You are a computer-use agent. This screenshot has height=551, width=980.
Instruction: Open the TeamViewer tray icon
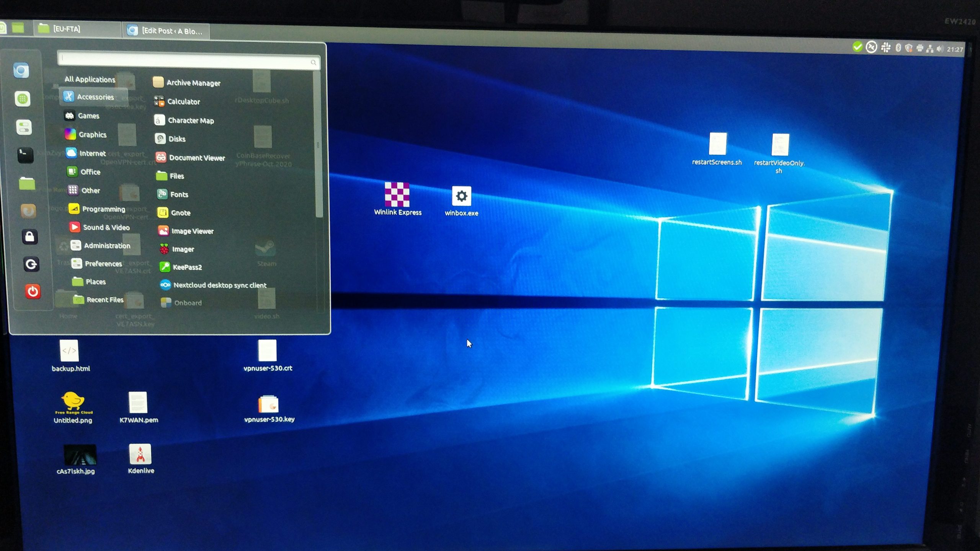[871, 47]
